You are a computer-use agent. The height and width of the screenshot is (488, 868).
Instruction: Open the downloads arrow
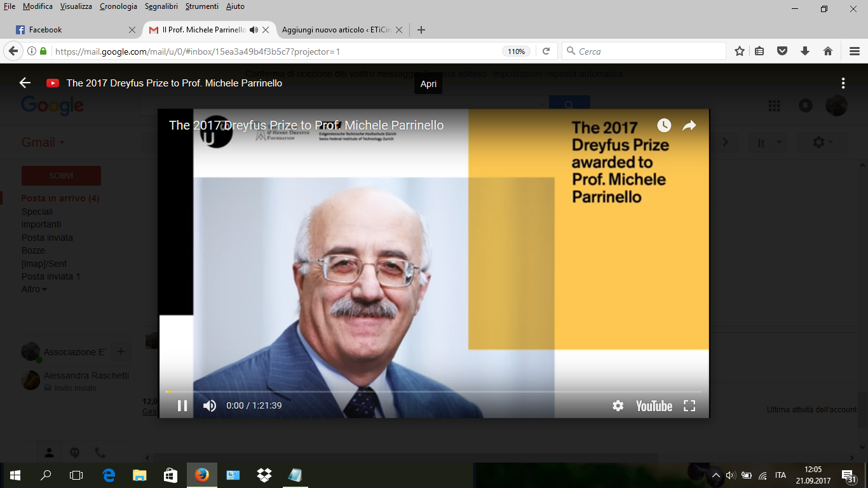coord(805,51)
